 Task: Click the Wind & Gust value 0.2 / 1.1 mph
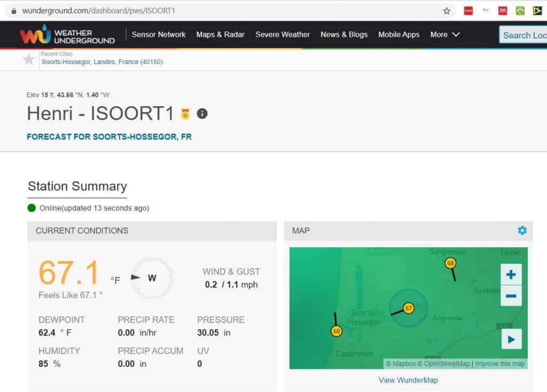pos(231,285)
